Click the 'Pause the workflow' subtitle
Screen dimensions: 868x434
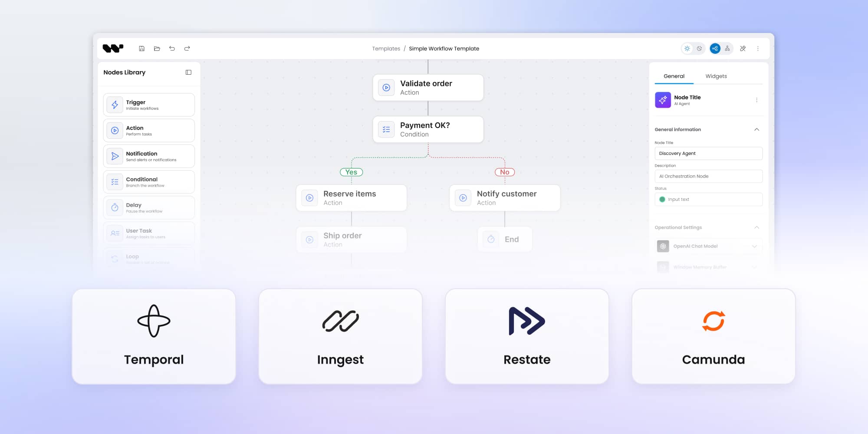tap(144, 211)
